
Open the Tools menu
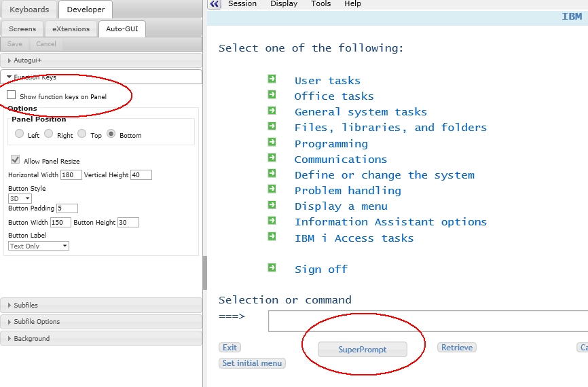click(x=320, y=4)
